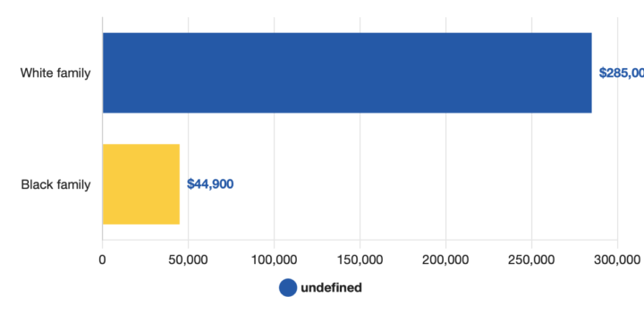Click the 250,000 axis tick label
The image size is (644, 322).
[531, 259]
